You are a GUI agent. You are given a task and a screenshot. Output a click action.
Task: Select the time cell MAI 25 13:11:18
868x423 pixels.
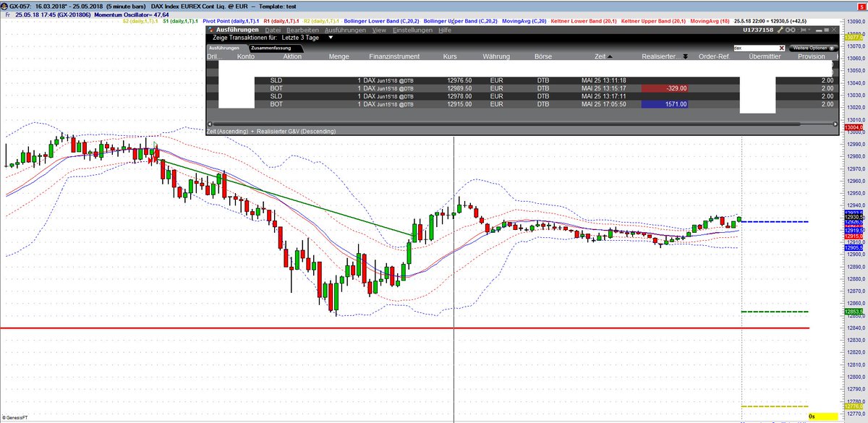click(604, 80)
